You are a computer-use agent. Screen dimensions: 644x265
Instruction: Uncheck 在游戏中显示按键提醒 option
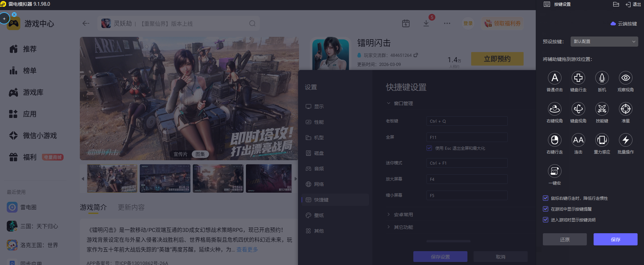546,209
